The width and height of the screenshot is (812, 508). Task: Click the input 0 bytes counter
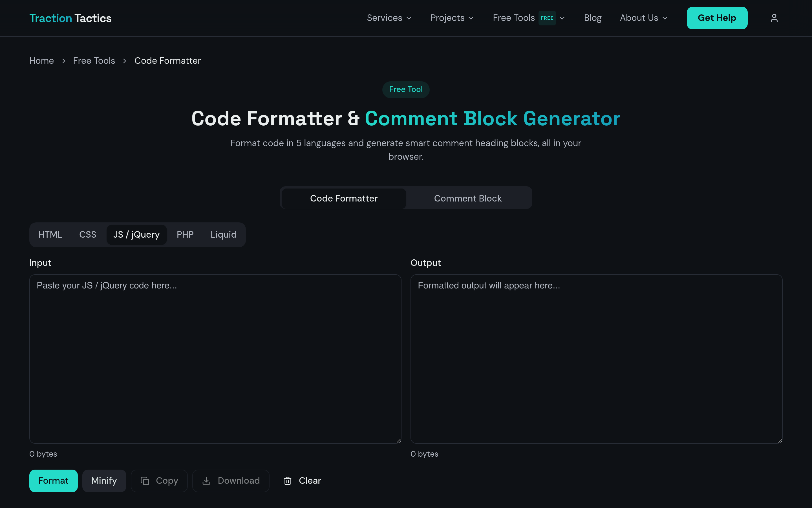pyautogui.click(x=43, y=454)
